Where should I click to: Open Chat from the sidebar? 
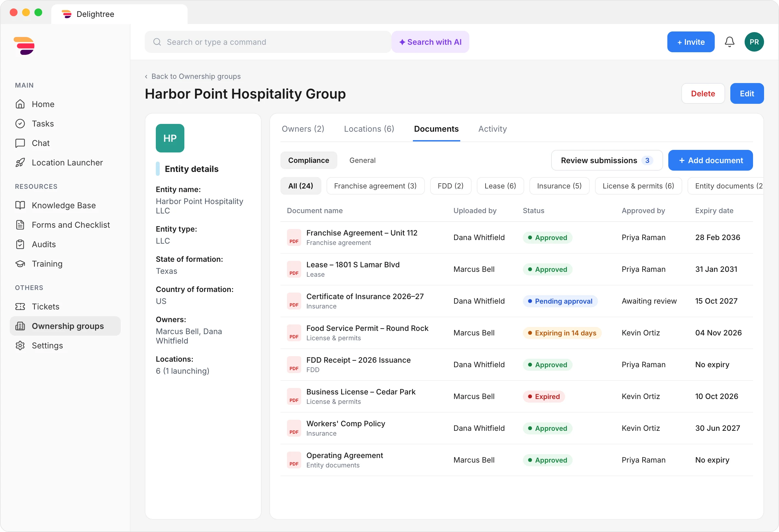tap(65, 143)
